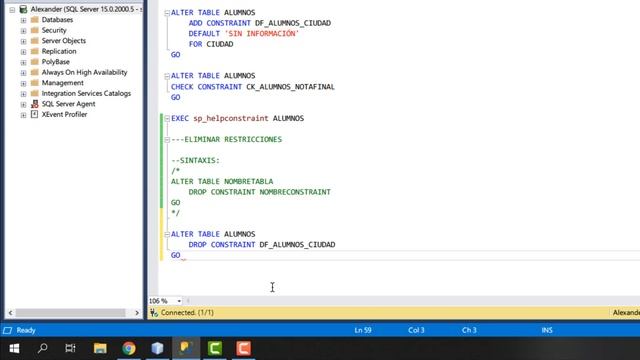Select Management in Object Explorer
This screenshot has height=360, width=640.
(x=62, y=83)
